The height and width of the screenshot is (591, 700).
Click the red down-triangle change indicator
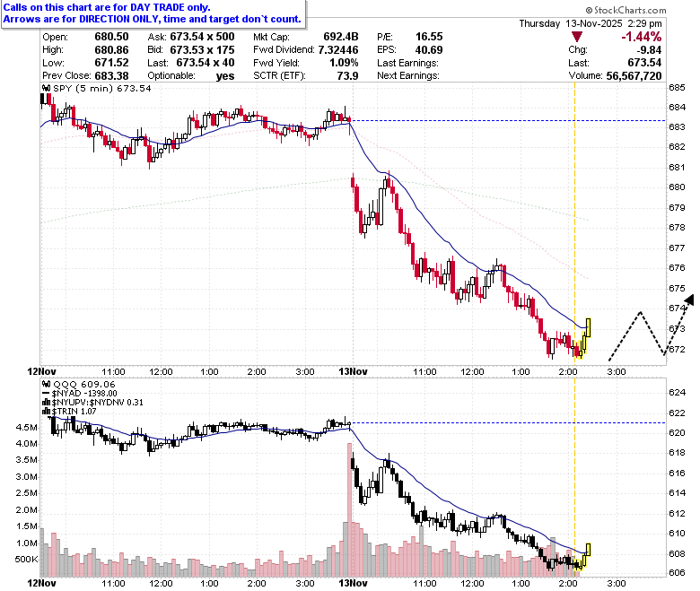point(576,37)
